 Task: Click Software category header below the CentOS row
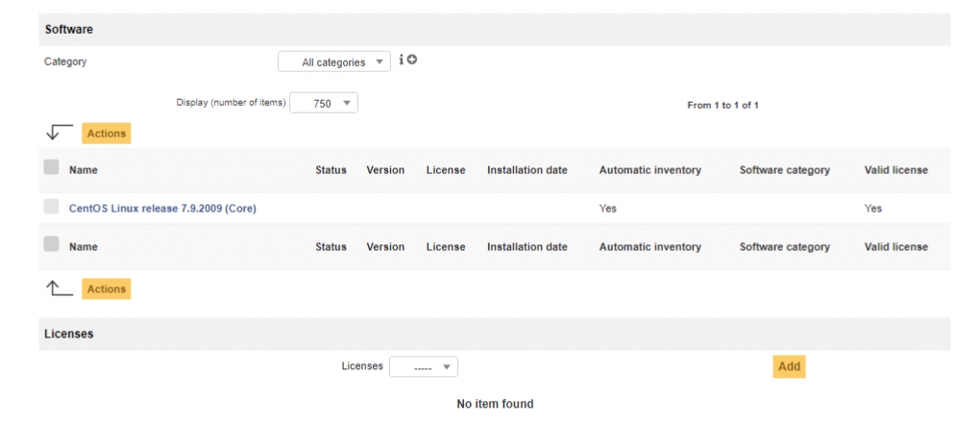[784, 247]
